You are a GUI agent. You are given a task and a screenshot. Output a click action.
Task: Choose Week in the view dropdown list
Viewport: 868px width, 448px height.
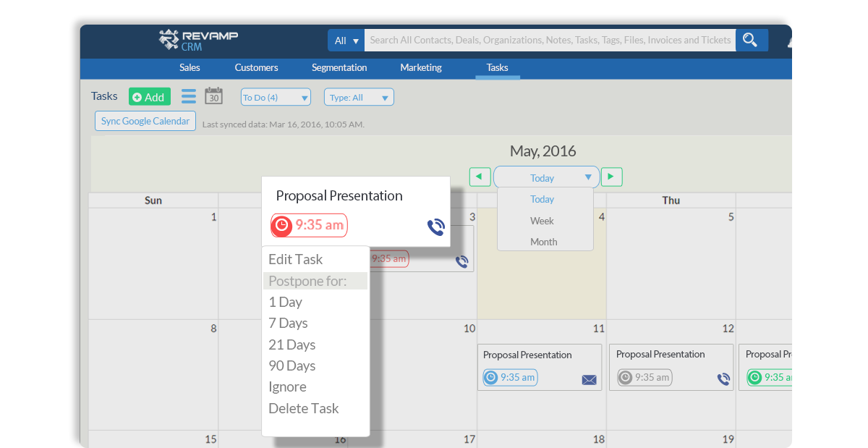[542, 221]
